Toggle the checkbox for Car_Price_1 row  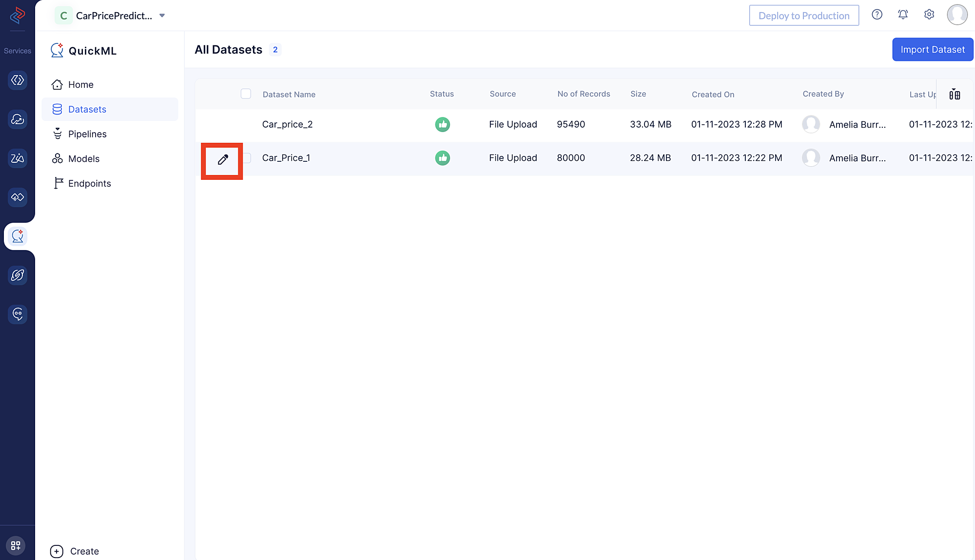[x=246, y=158]
